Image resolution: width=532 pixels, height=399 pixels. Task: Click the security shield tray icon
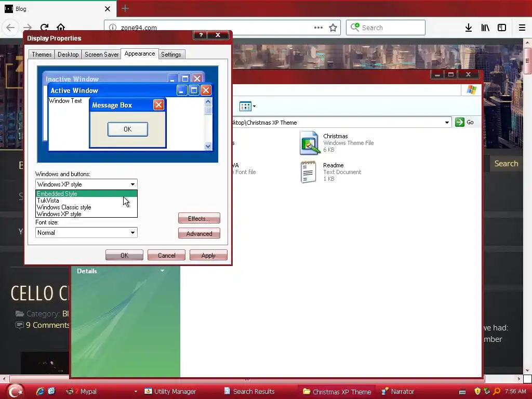point(477,391)
